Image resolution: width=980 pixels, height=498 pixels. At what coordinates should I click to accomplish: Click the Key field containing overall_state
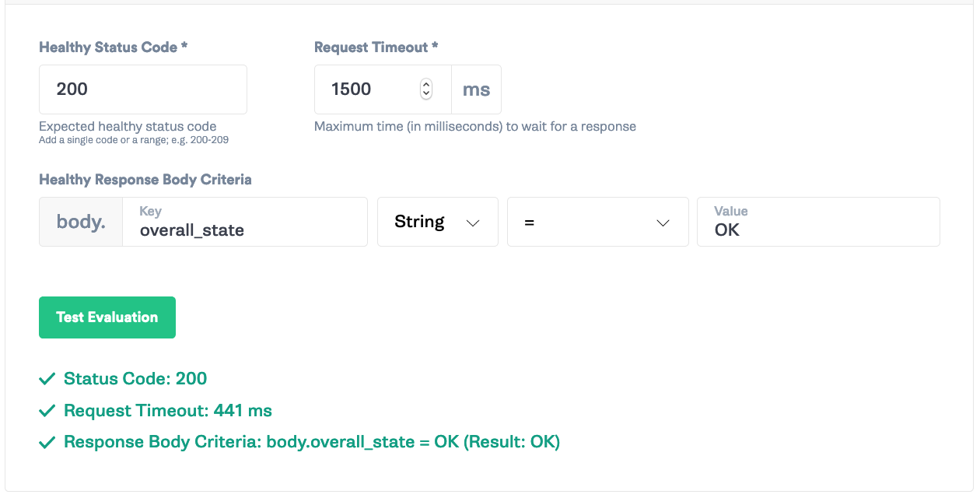click(245, 222)
